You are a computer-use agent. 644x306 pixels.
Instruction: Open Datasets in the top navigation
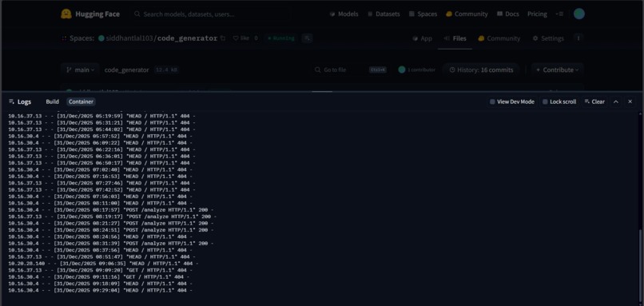click(384, 14)
